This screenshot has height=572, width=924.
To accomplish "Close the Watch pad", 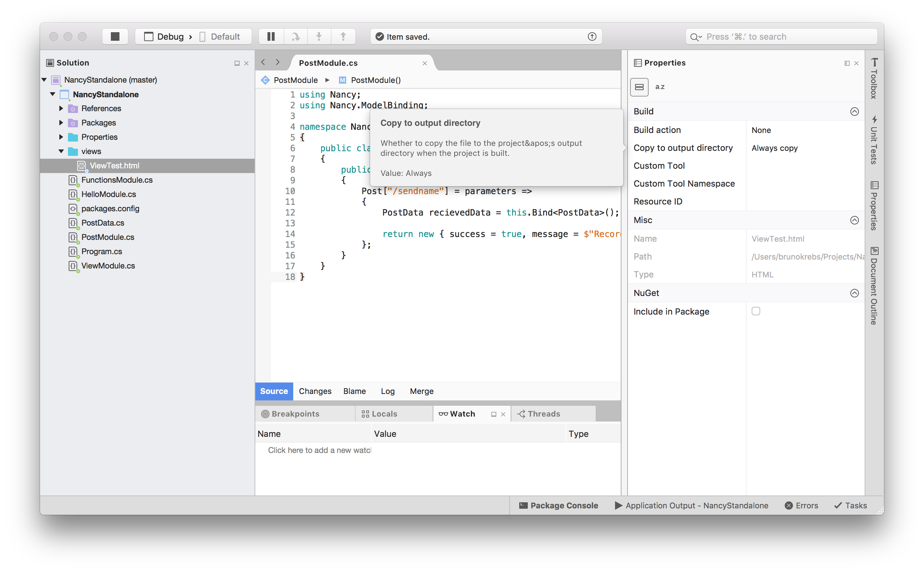I will point(503,414).
